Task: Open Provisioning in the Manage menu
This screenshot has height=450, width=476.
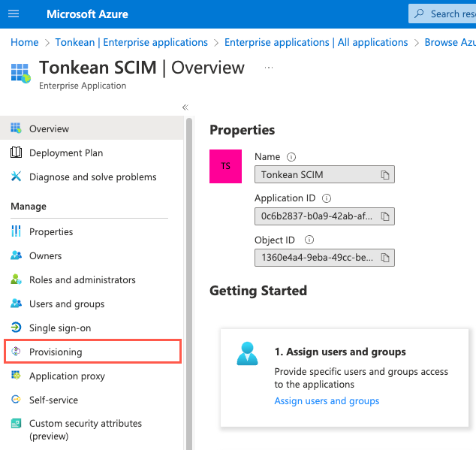Action: pos(56,352)
